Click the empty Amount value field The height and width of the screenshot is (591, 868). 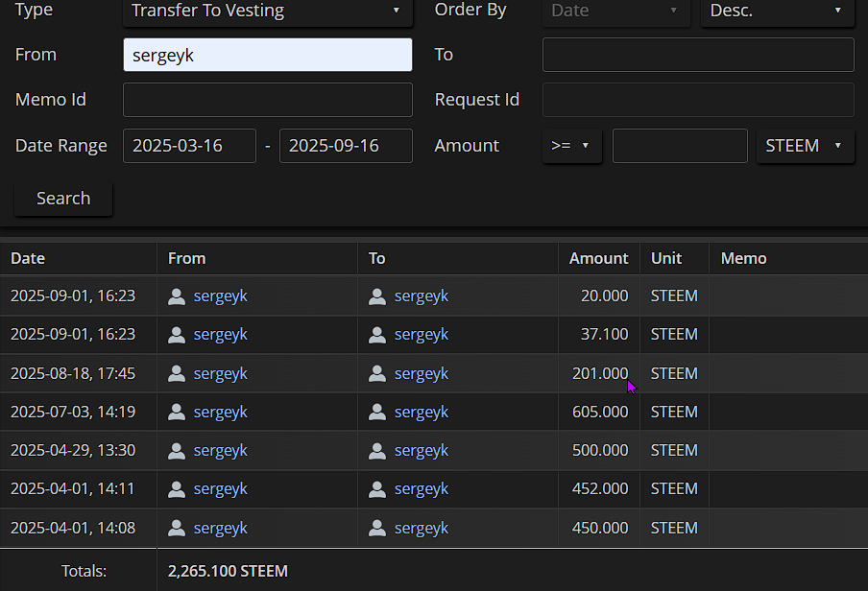point(680,146)
